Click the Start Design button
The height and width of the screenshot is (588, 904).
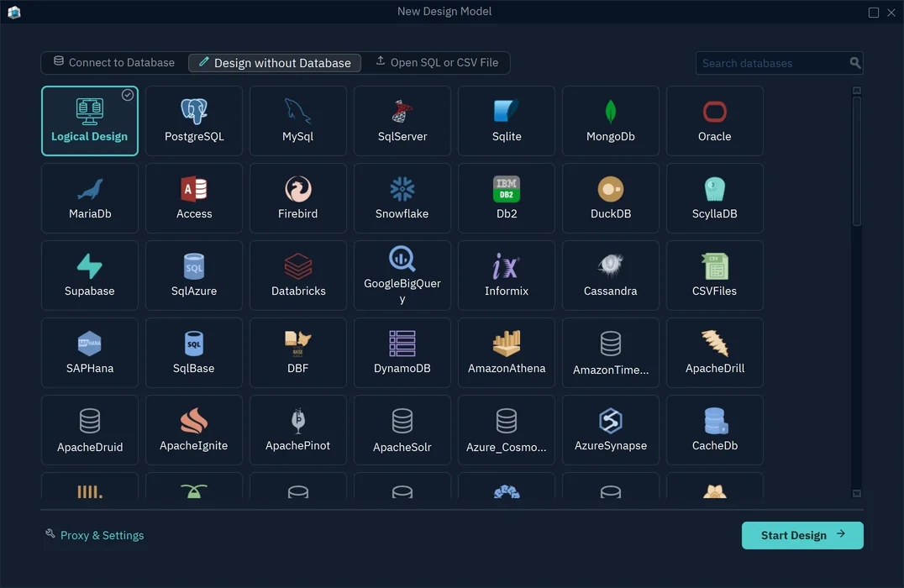[802, 536]
